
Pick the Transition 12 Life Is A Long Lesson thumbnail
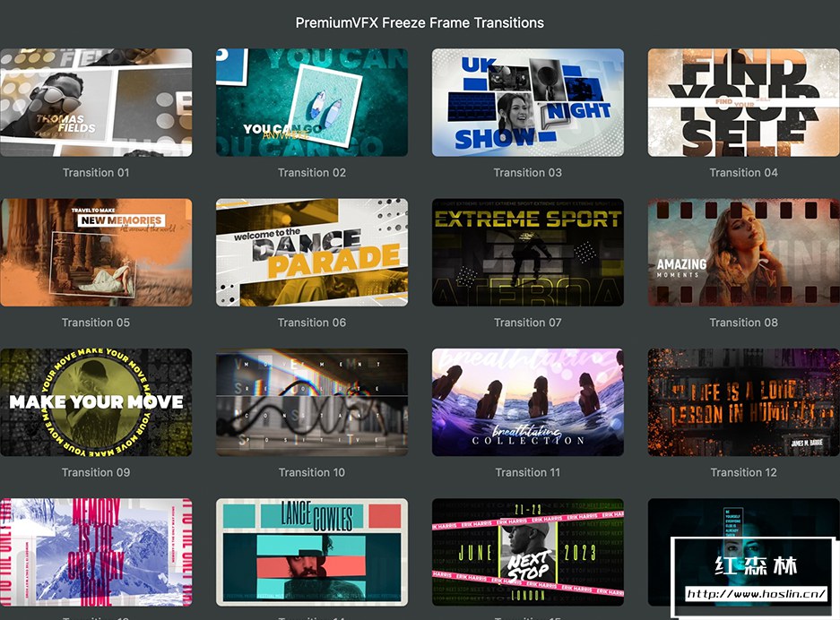coord(743,402)
